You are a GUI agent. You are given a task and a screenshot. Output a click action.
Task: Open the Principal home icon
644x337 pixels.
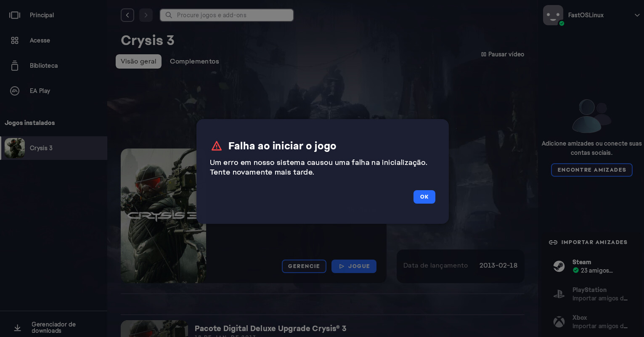pos(15,15)
